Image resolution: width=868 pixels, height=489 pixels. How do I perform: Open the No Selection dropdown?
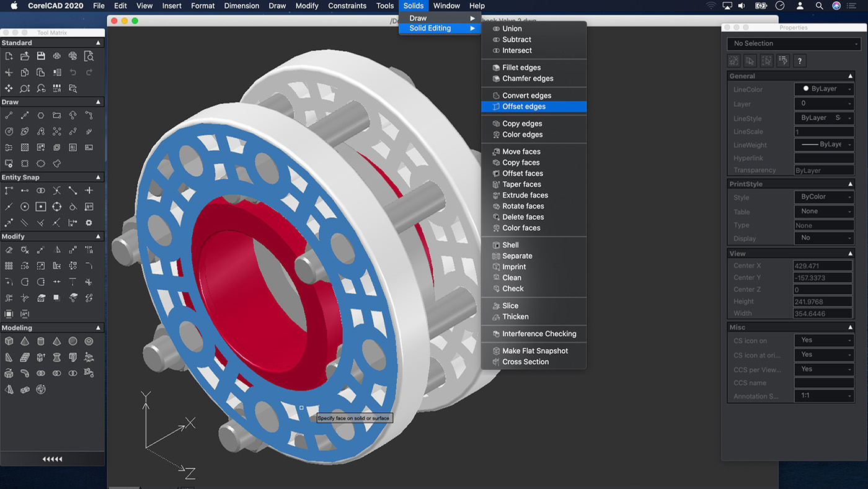(x=794, y=43)
